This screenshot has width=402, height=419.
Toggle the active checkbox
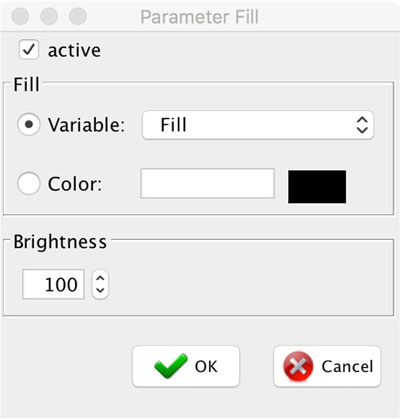coord(29,50)
